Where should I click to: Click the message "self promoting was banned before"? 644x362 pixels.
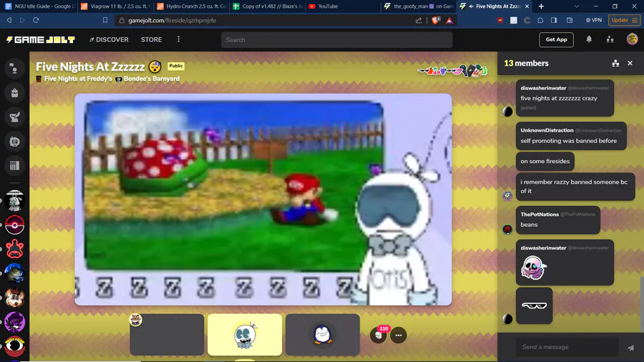568,141
